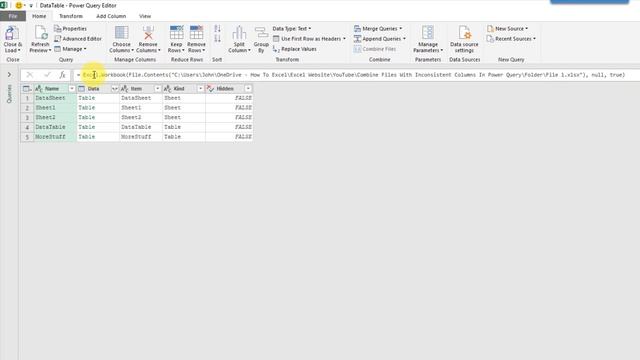Image resolution: width=640 pixels, height=360 pixels.
Task: Switch to the Home tab
Action: (x=39, y=16)
